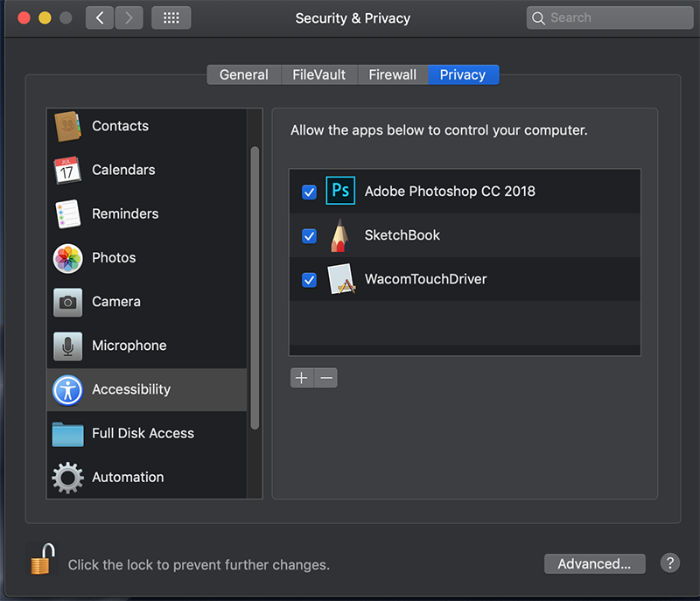Click the WacomTouchDriver app icon
The image size is (700, 601).
341,279
